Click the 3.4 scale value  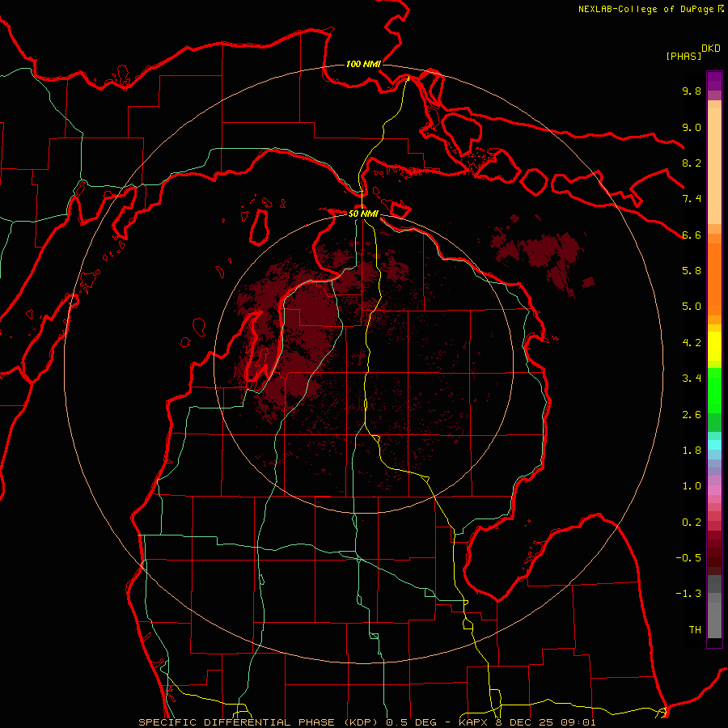(692, 379)
